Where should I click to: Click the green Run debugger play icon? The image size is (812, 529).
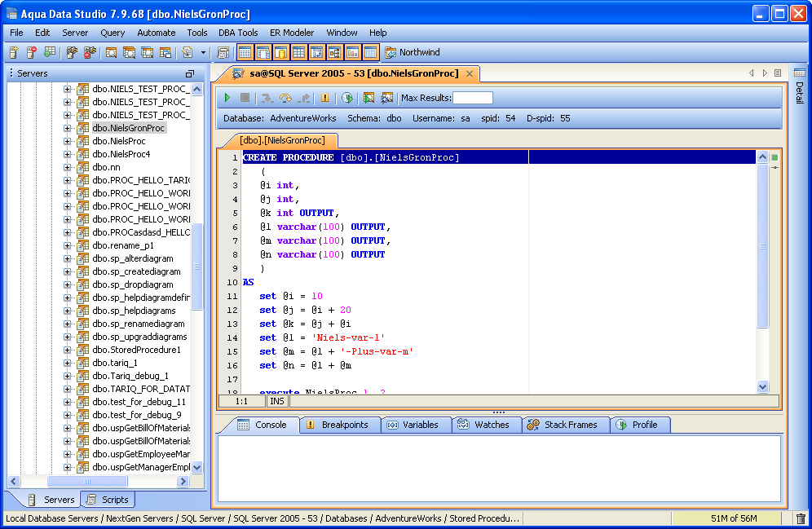[228, 98]
